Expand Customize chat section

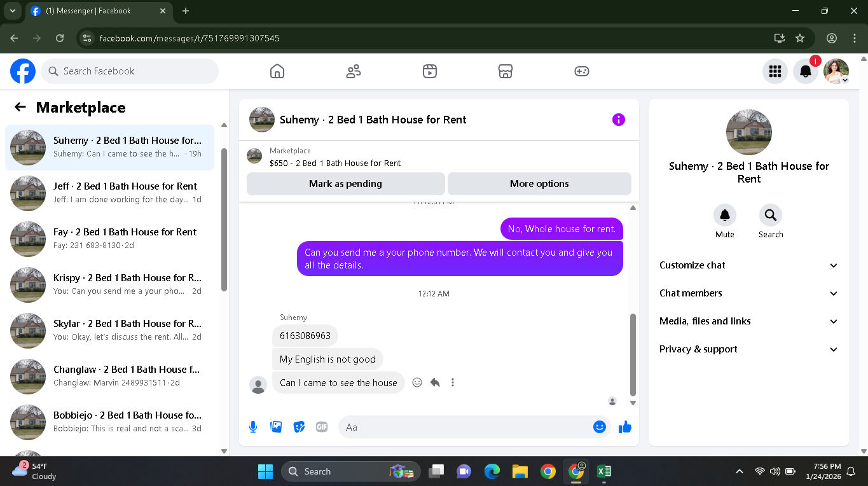(x=749, y=265)
